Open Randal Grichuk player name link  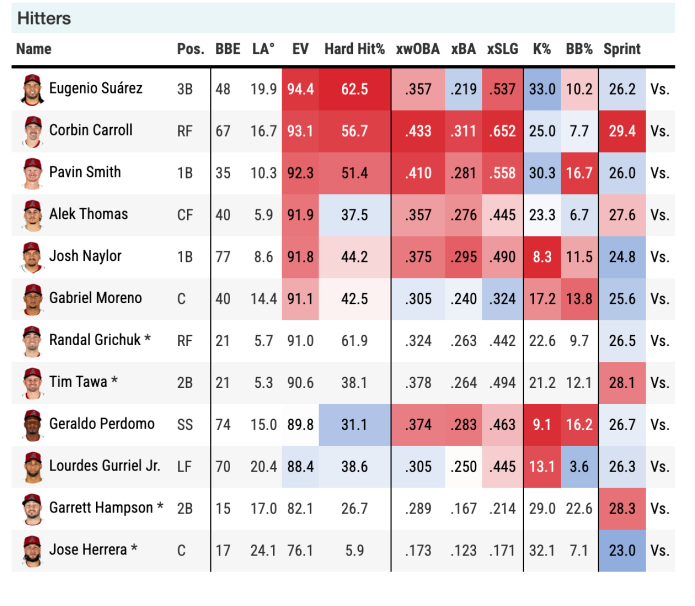pyautogui.click(x=99, y=341)
